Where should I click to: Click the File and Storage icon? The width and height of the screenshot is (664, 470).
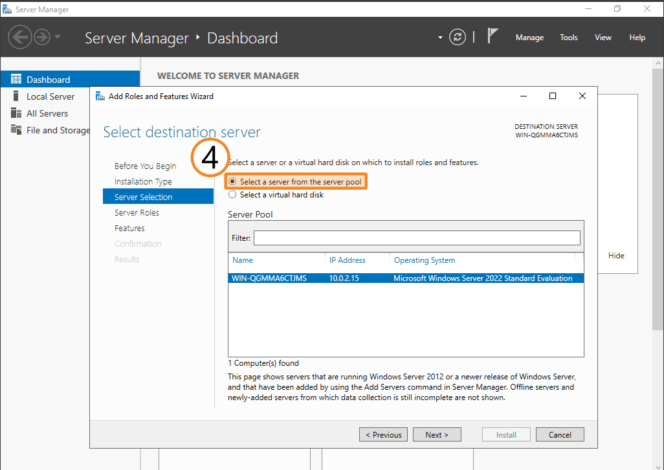(16, 130)
